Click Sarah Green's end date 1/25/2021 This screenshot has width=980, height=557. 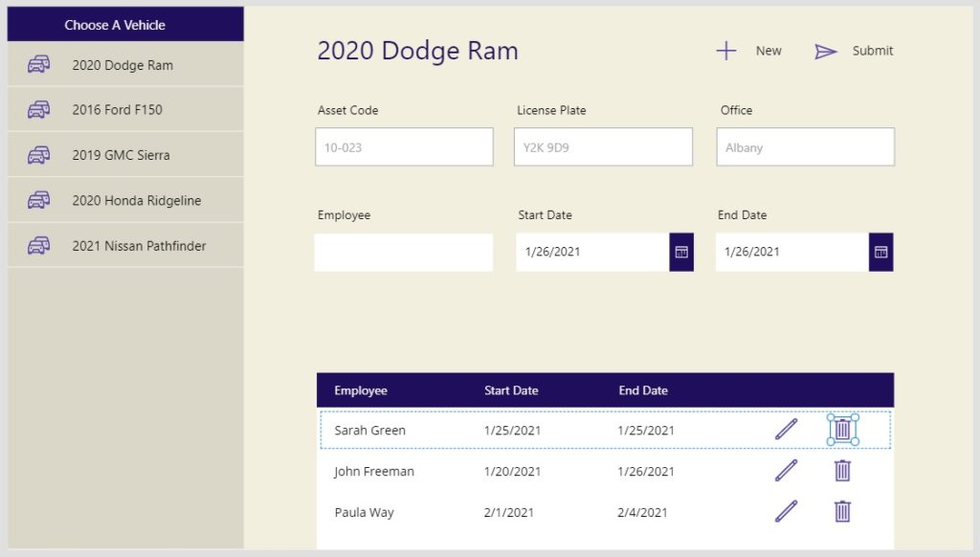point(646,430)
